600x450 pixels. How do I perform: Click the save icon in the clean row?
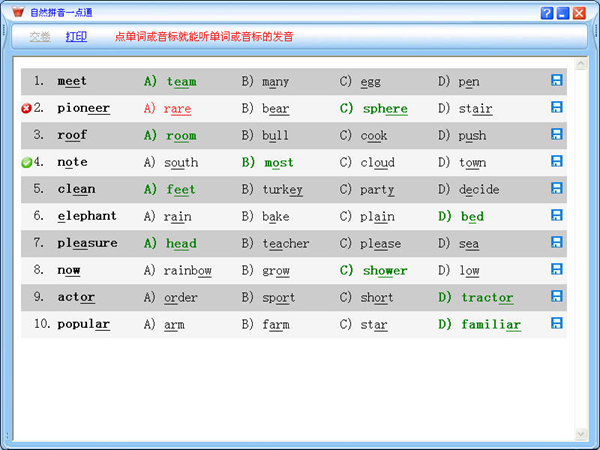pyautogui.click(x=556, y=188)
